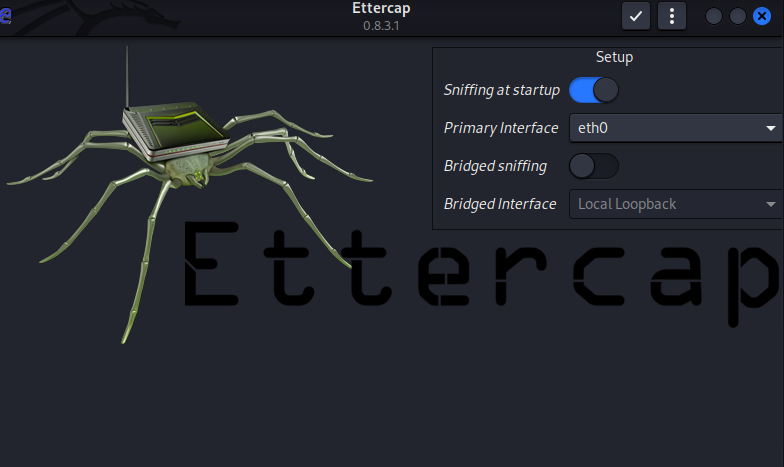784x467 pixels.
Task: Click the Ettercap app icon in titlebar
Action: click(5, 16)
